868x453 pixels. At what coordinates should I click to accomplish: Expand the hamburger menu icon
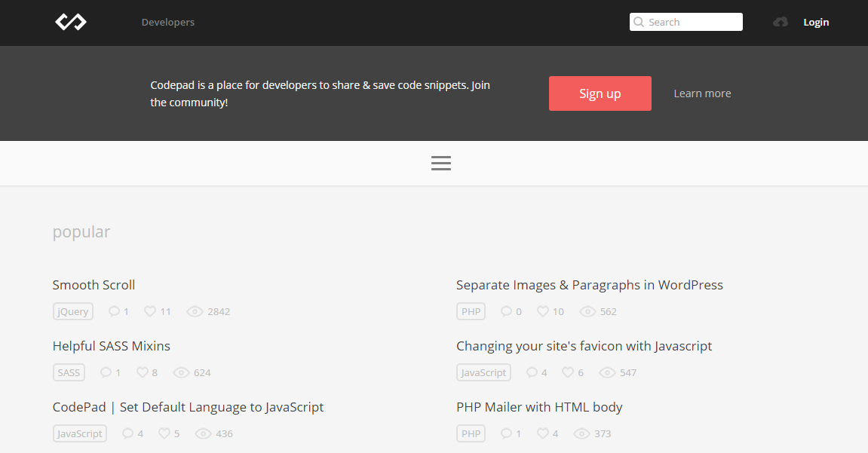[x=441, y=163]
